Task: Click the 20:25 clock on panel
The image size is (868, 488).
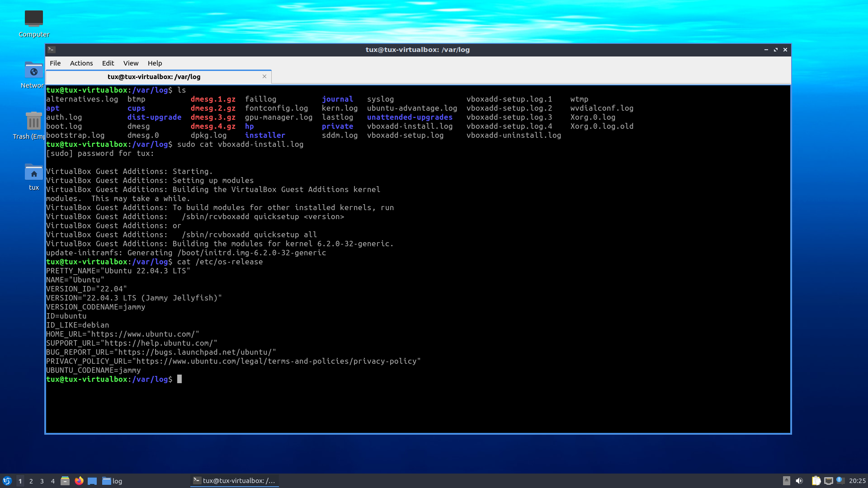Action: pyautogui.click(x=857, y=481)
